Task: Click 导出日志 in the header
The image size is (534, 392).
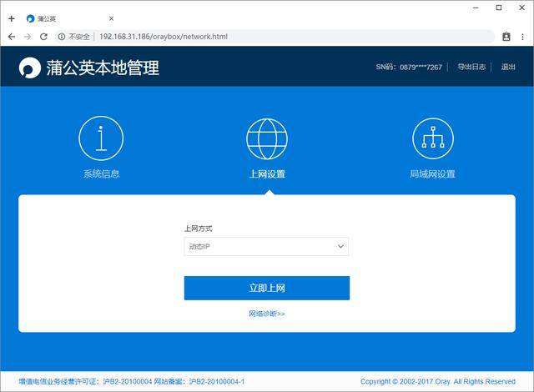Action: [x=471, y=67]
